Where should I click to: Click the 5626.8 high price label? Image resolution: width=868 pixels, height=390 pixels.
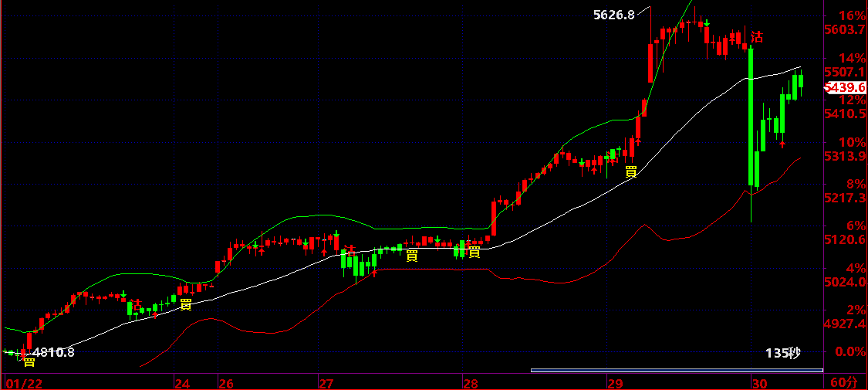[614, 15]
